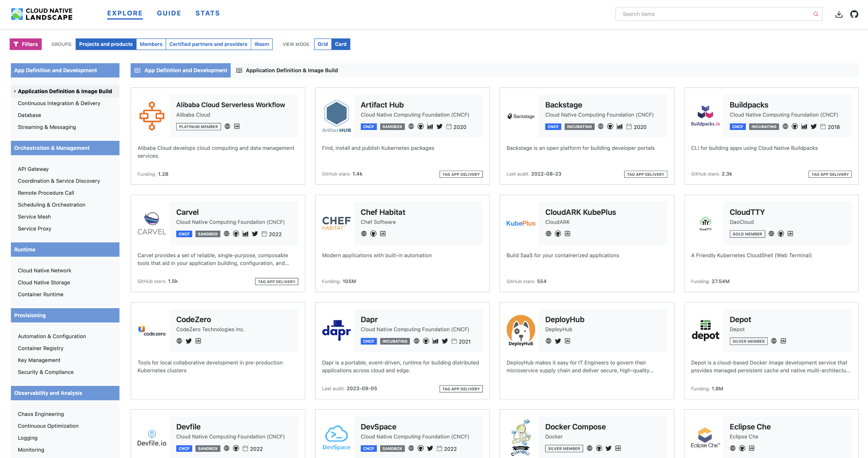Screen dimensions: 868x458
Task: Open Buildpacks stats chart icon
Action: pyautogui.click(x=804, y=127)
